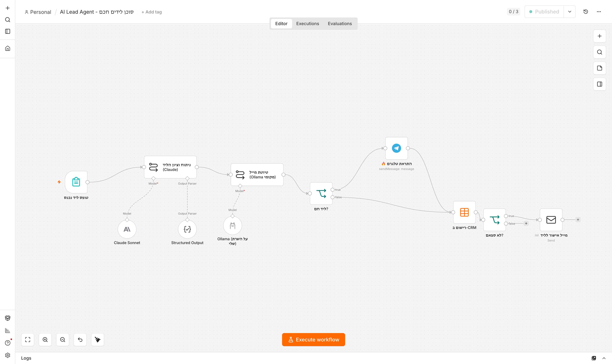Image resolution: width=612 pixels, height=364 pixels.
Task: Open workflow history clock icon
Action: 586,11
